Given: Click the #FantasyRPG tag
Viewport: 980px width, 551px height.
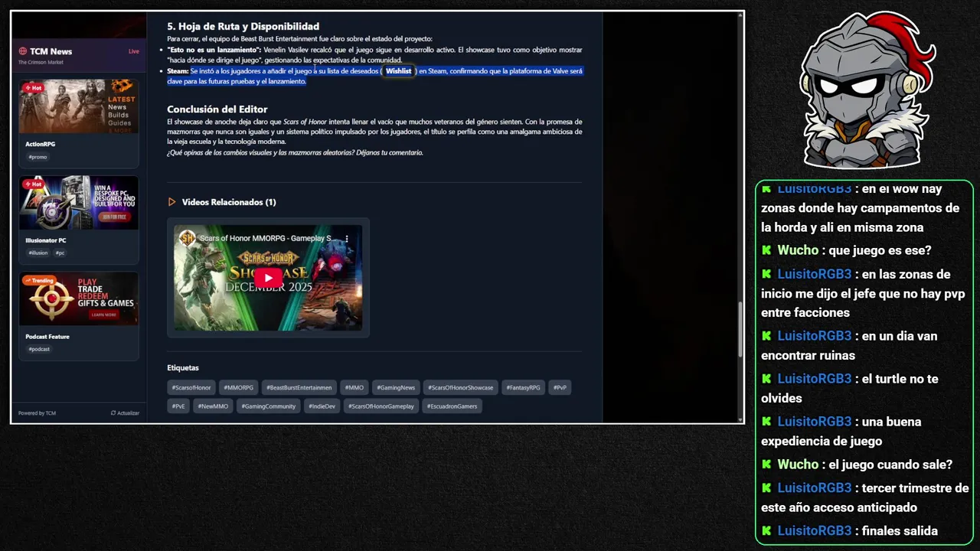Looking at the screenshot, I should (523, 388).
